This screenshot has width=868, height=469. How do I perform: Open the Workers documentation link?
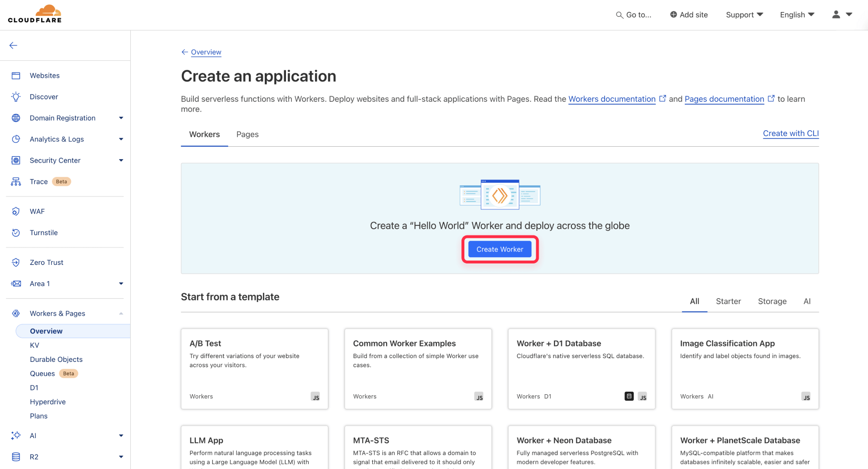[x=612, y=99]
